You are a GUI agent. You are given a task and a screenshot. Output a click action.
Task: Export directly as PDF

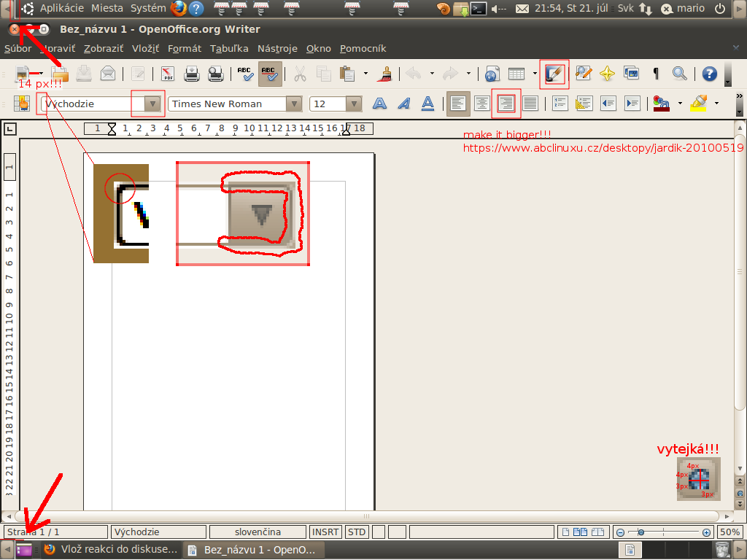168,74
